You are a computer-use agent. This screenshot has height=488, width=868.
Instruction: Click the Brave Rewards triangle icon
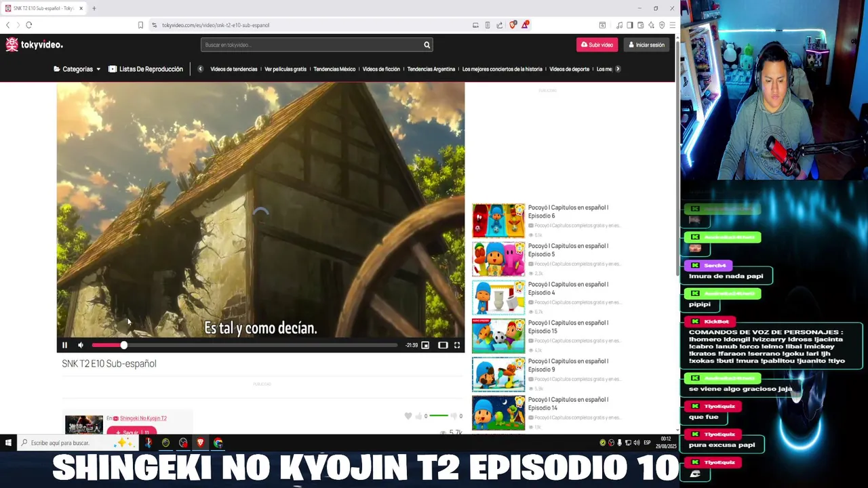coord(525,25)
